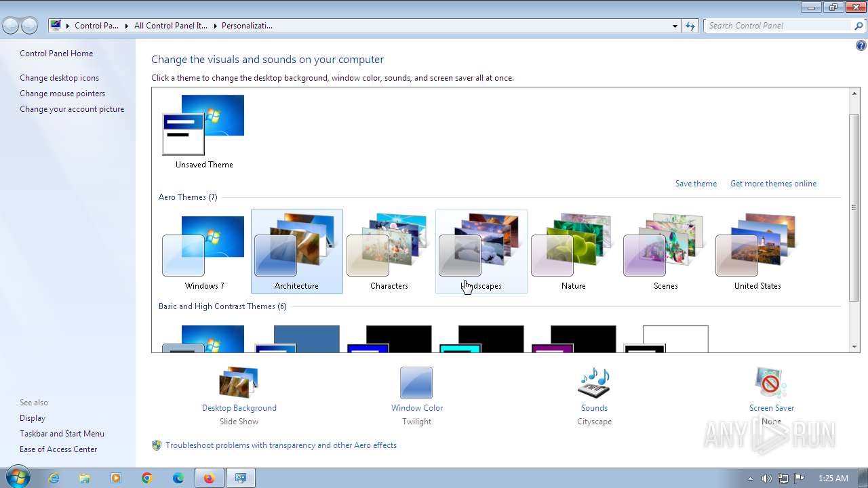
Task: Click the 1:25 AM clock
Action: (833, 479)
